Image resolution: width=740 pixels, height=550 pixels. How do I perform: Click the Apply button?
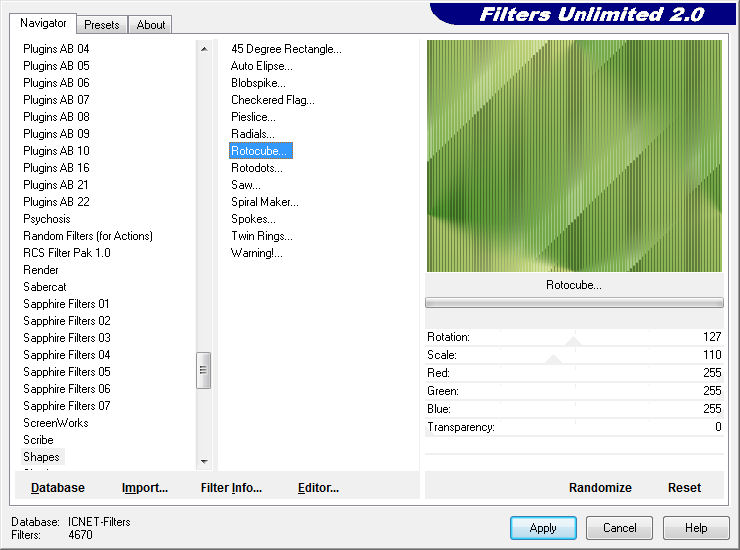[543, 528]
